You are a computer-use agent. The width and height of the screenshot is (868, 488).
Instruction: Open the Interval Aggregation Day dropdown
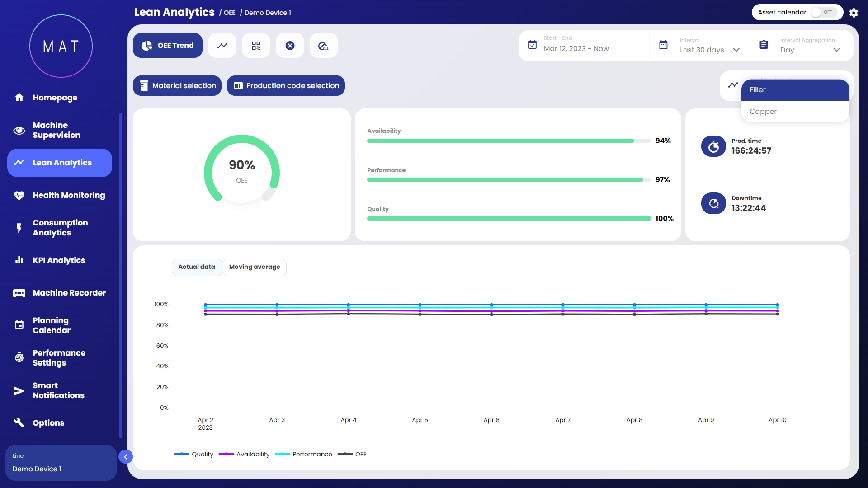[809, 50]
